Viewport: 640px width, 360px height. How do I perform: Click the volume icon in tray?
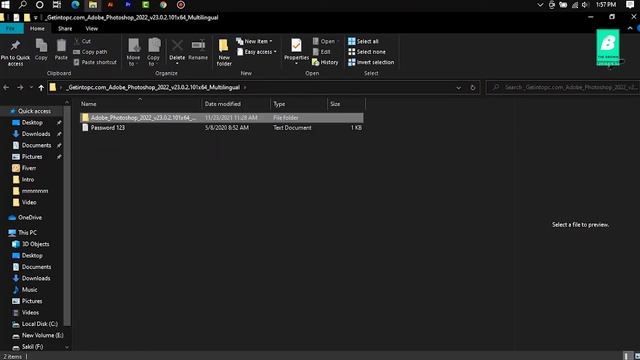click(585, 5)
